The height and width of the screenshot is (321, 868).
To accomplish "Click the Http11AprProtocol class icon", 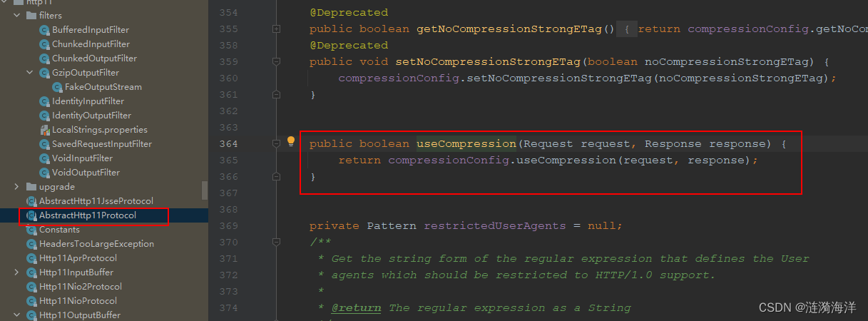I will pos(31,258).
